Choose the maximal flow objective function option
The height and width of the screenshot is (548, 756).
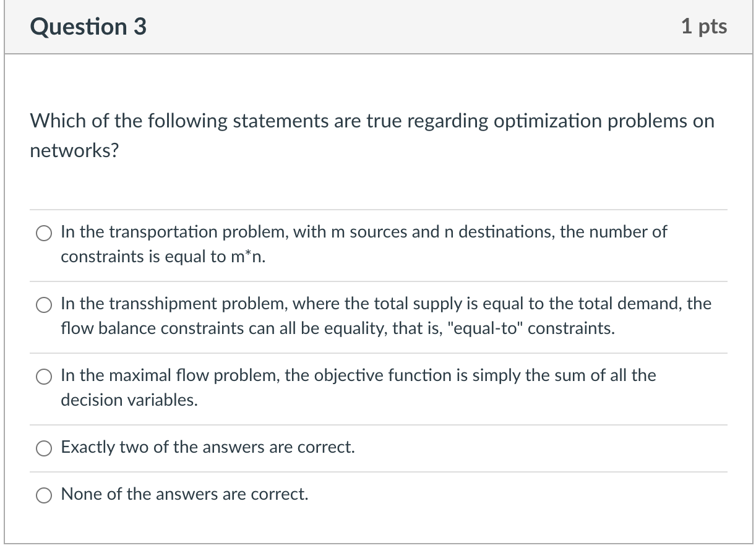pyautogui.click(x=43, y=377)
